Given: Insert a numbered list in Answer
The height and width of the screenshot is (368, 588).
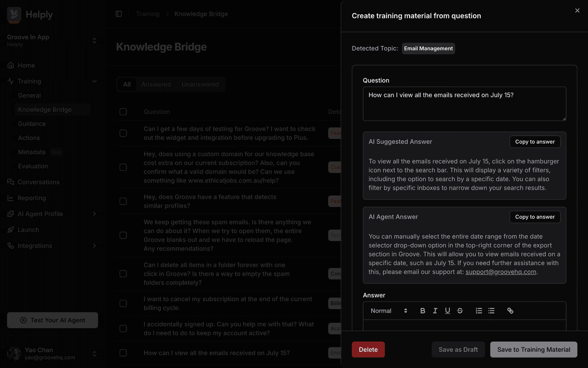Looking at the screenshot, I should coord(479,311).
